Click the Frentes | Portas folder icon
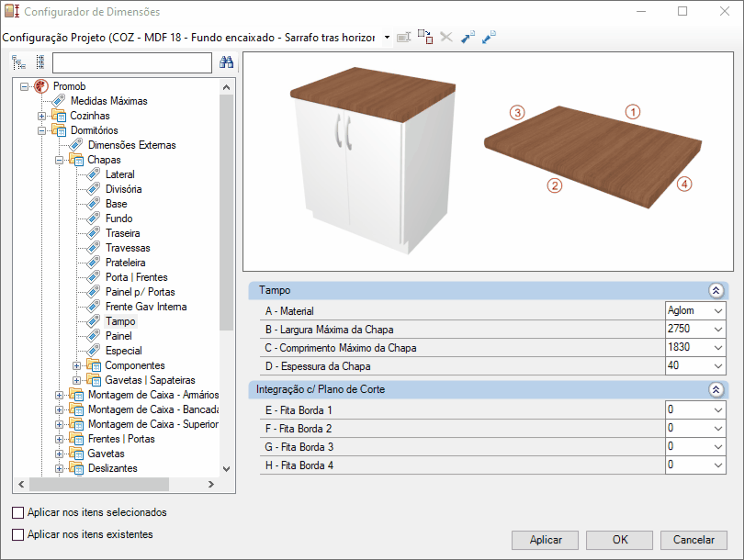Screen dimensions: 744x560 [x=76, y=439]
